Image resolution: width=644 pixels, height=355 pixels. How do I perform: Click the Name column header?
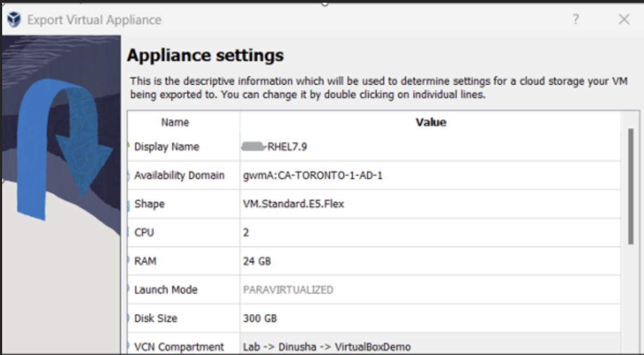click(x=175, y=122)
